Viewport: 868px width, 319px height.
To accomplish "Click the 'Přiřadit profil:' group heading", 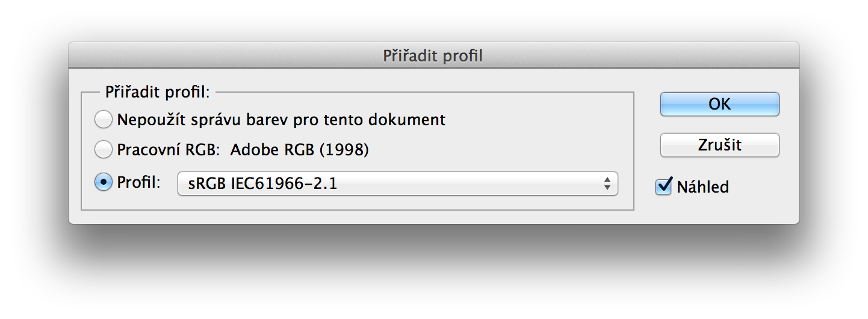I will tap(157, 93).
